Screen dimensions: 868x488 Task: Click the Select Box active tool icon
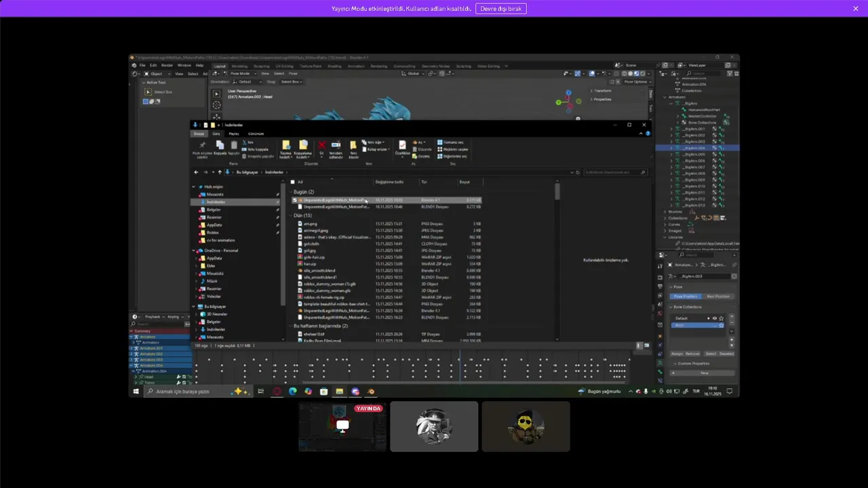[x=148, y=91]
